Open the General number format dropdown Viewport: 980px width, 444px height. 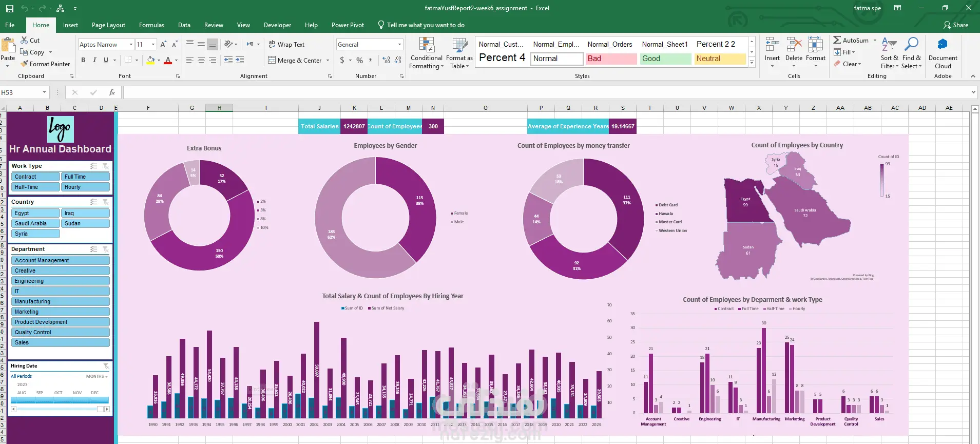[x=399, y=45]
